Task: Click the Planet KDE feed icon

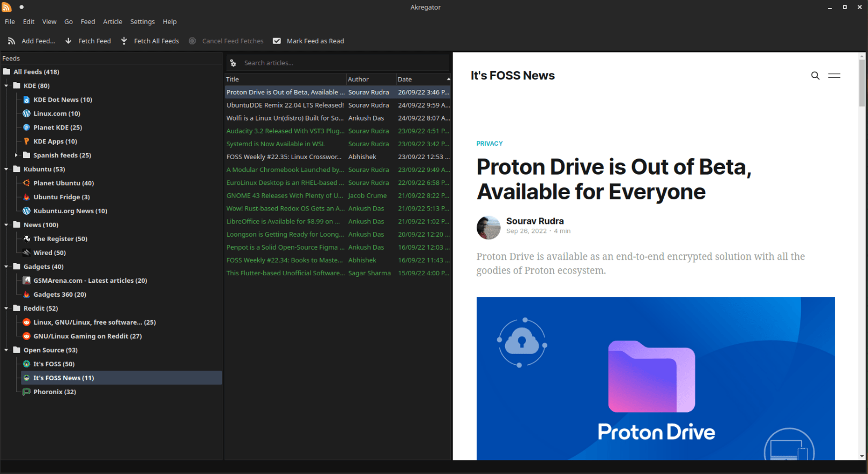Action: click(x=26, y=127)
